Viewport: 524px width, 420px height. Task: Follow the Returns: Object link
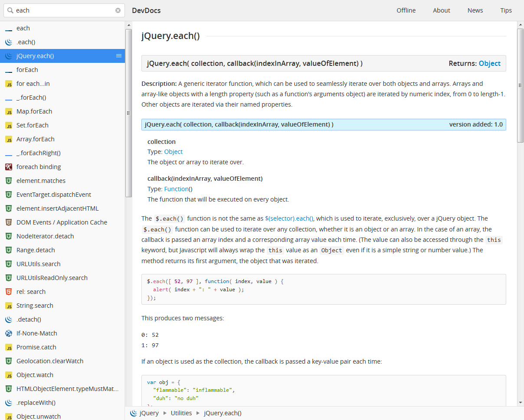(490, 63)
